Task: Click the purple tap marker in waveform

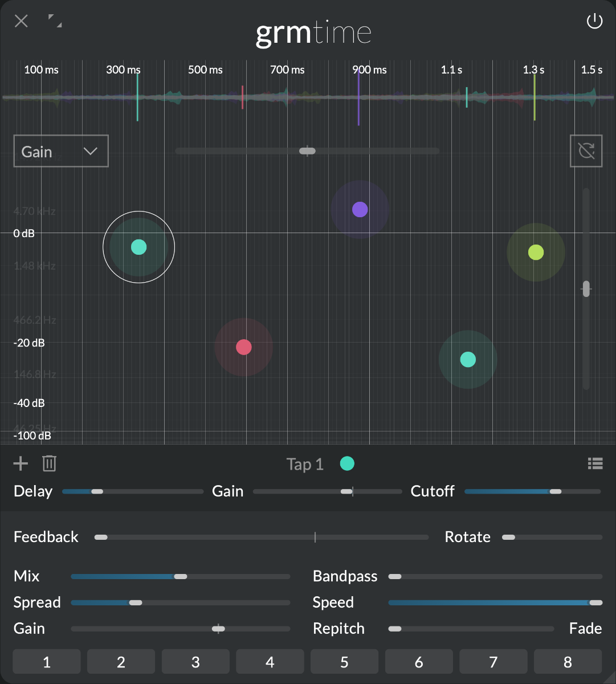Action: 358,100
